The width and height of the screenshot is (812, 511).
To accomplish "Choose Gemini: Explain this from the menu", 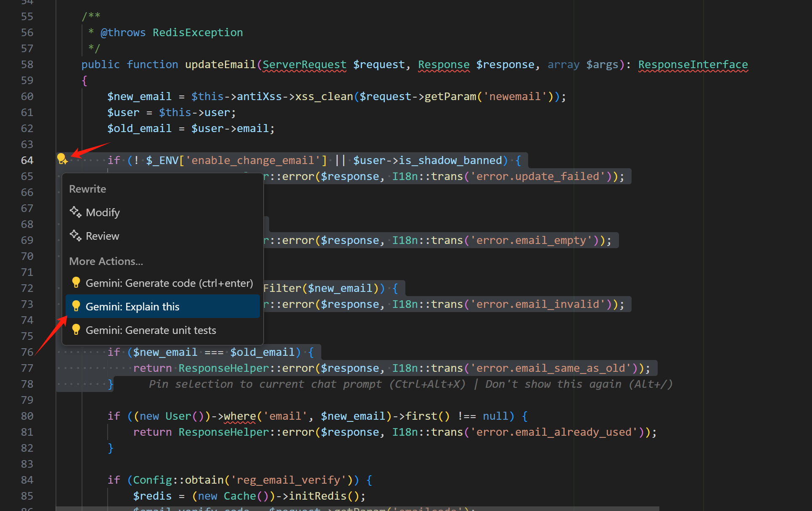I will (132, 307).
